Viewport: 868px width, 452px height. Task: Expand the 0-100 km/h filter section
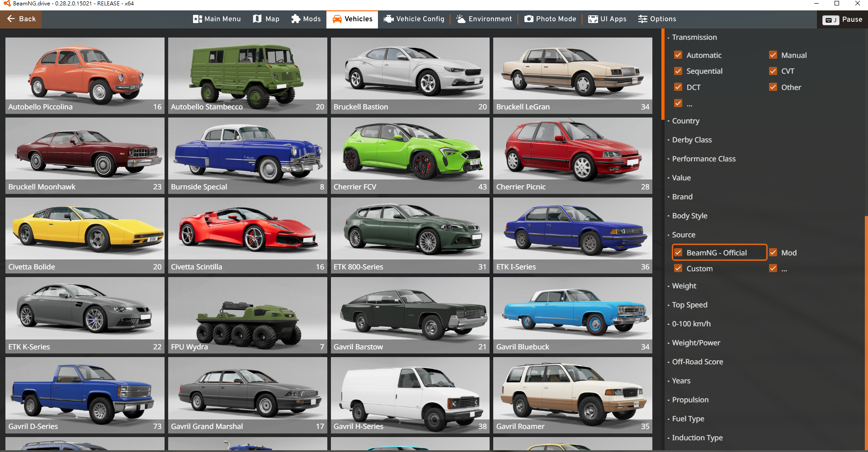691,324
